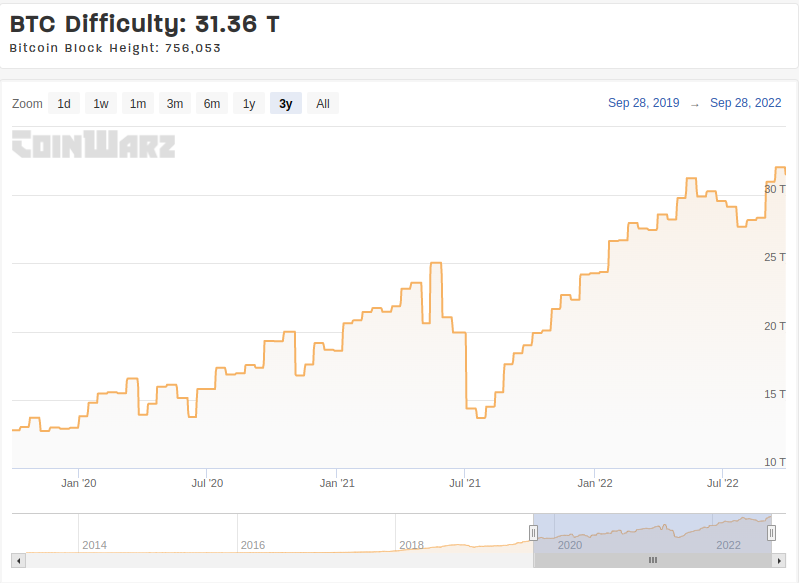Click the Zoom label
Screen dimensions: 799x583
(27, 103)
